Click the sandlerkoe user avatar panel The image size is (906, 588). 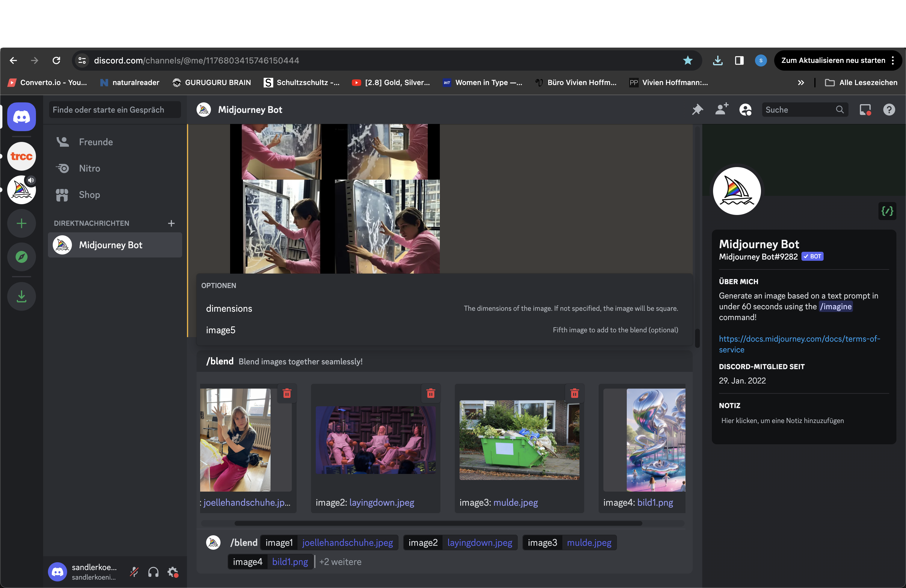pos(84,572)
